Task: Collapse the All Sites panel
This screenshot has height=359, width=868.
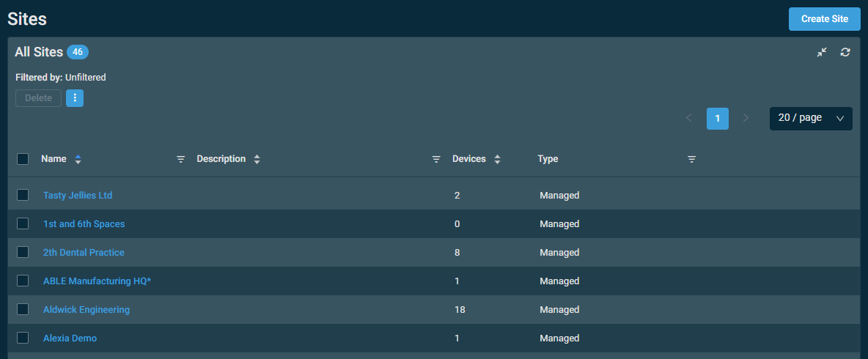Action: (x=822, y=52)
